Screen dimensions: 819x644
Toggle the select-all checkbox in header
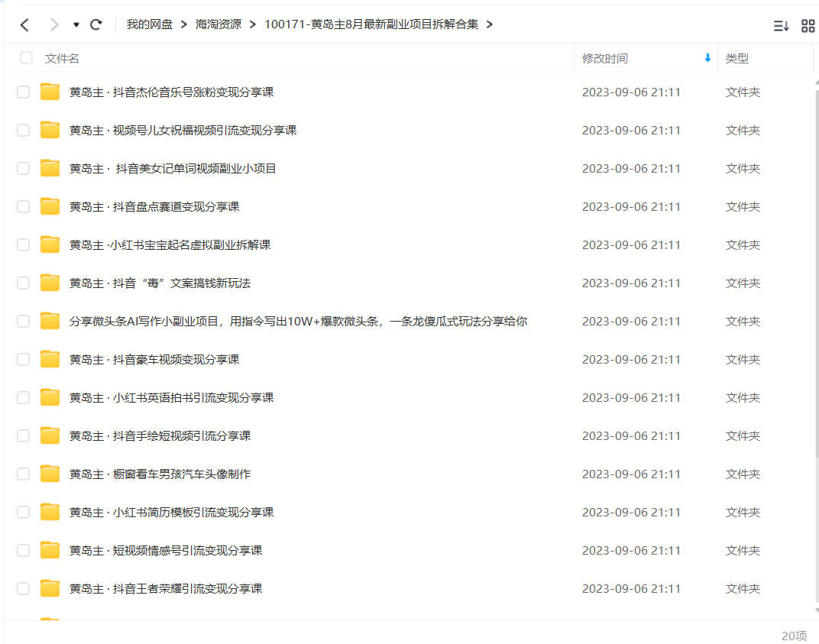(26, 58)
